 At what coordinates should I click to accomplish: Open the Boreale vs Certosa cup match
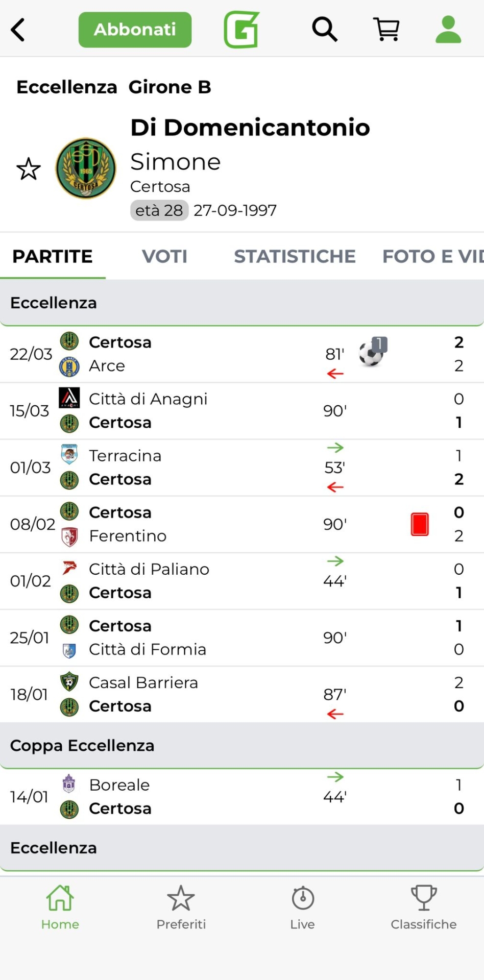tap(204, 797)
